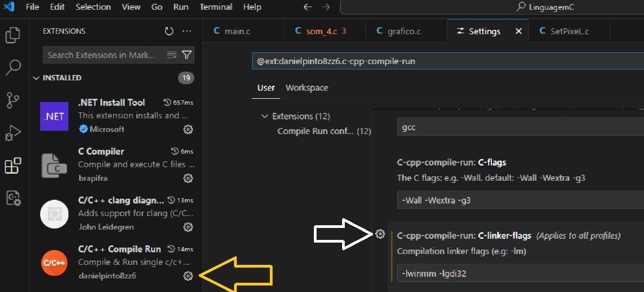Switch to main.c tab

pyautogui.click(x=243, y=31)
